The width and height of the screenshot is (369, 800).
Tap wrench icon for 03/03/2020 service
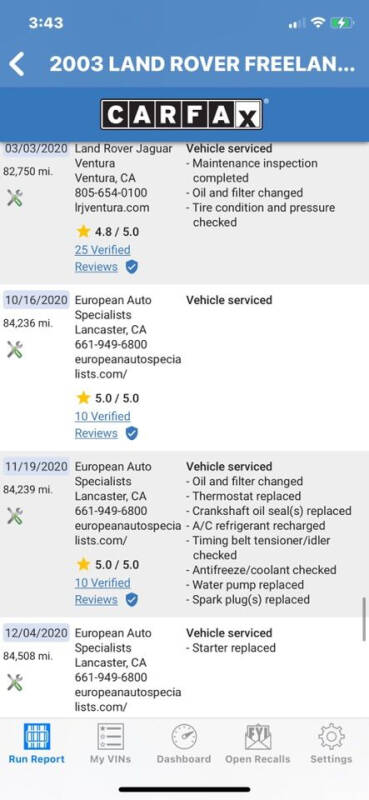point(15,197)
